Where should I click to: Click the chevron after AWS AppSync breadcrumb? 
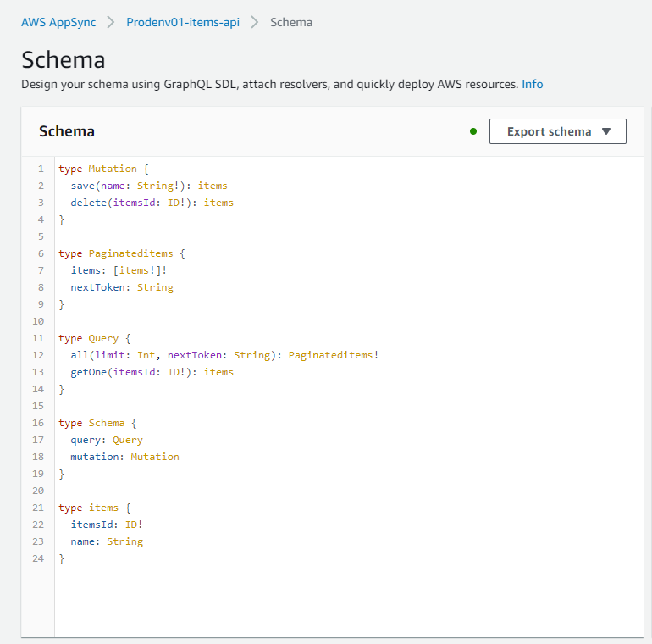111,22
